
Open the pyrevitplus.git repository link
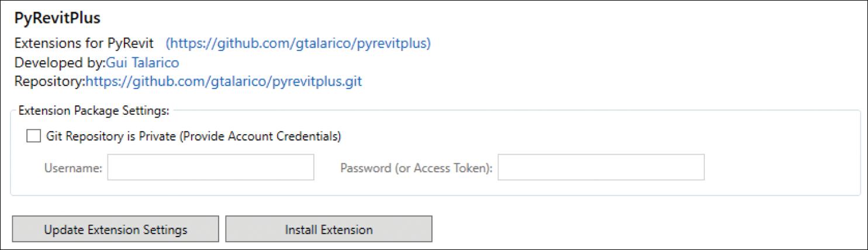(x=224, y=82)
